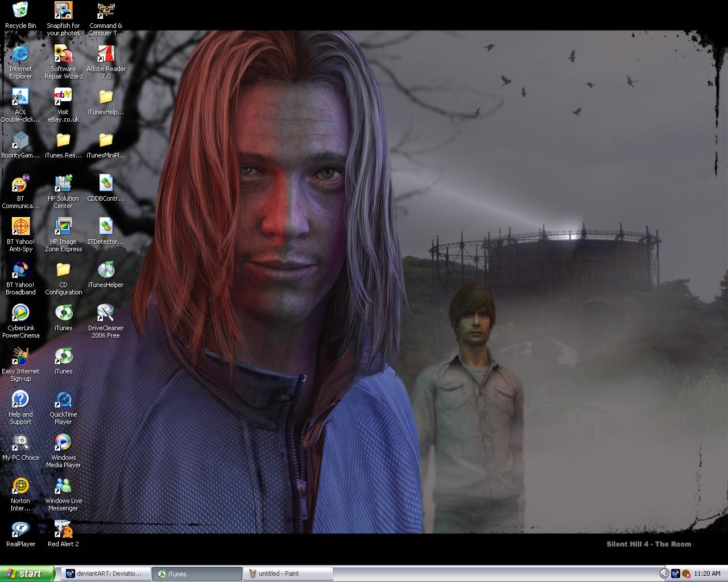The width and height of the screenshot is (728, 582).
Task: Select the iTunes.Res... folder
Action: pos(63,145)
